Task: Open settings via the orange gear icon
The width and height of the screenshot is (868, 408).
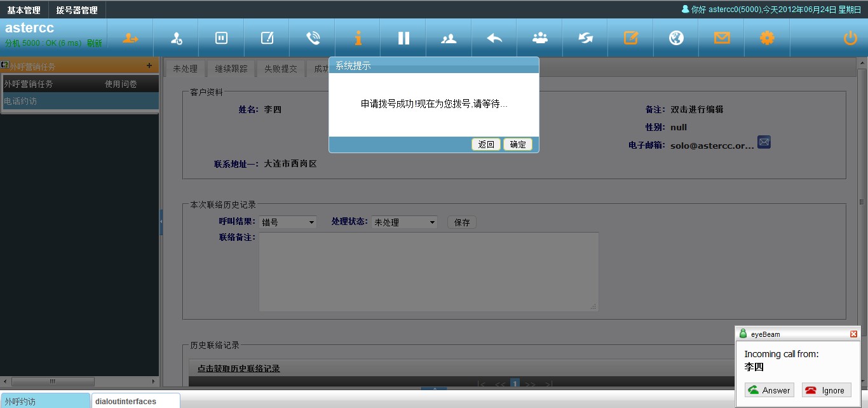Action: pos(767,38)
